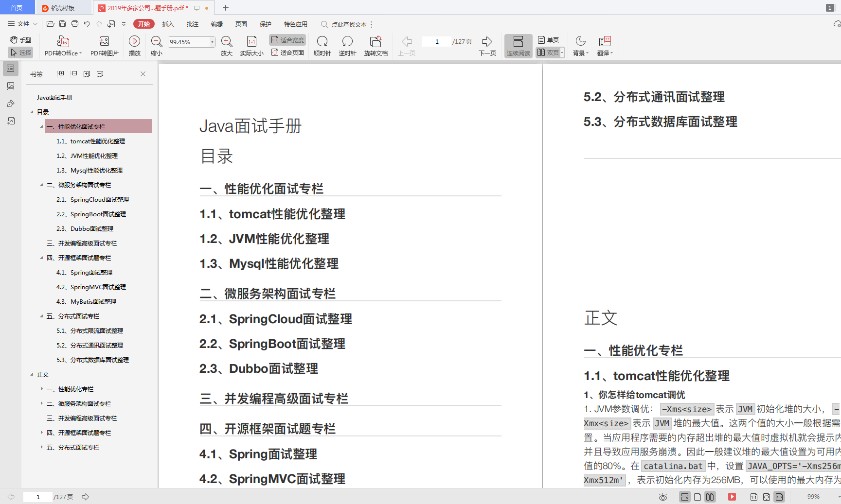The width and height of the screenshot is (841, 504).
Task: Switch to double page (双页) layout
Action: 548,52
